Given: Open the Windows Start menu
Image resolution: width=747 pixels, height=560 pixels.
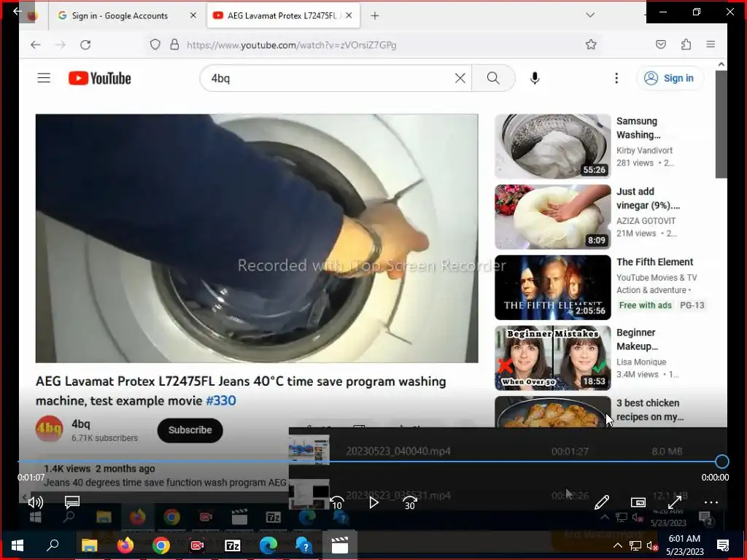Looking at the screenshot, I should [18, 545].
